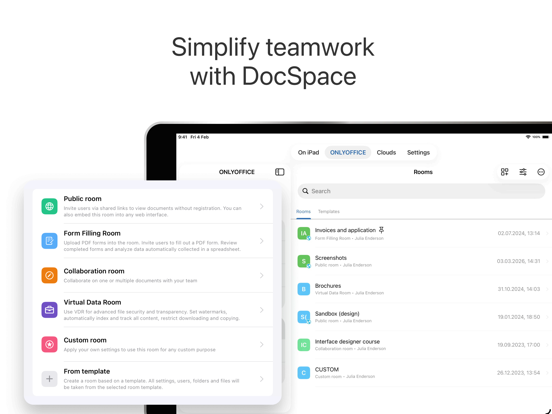This screenshot has height=414, width=552.
Task: Open the filter sliders icon in Rooms header
Action: click(x=523, y=172)
